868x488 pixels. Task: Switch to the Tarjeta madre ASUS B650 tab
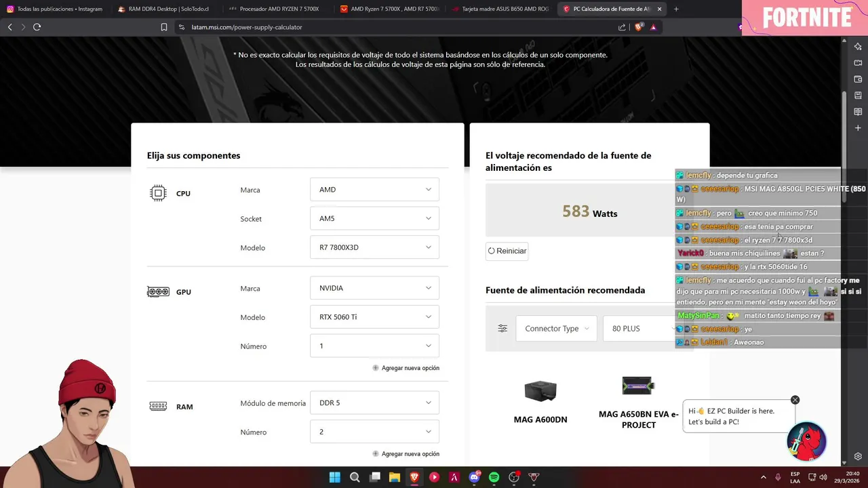tap(500, 9)
